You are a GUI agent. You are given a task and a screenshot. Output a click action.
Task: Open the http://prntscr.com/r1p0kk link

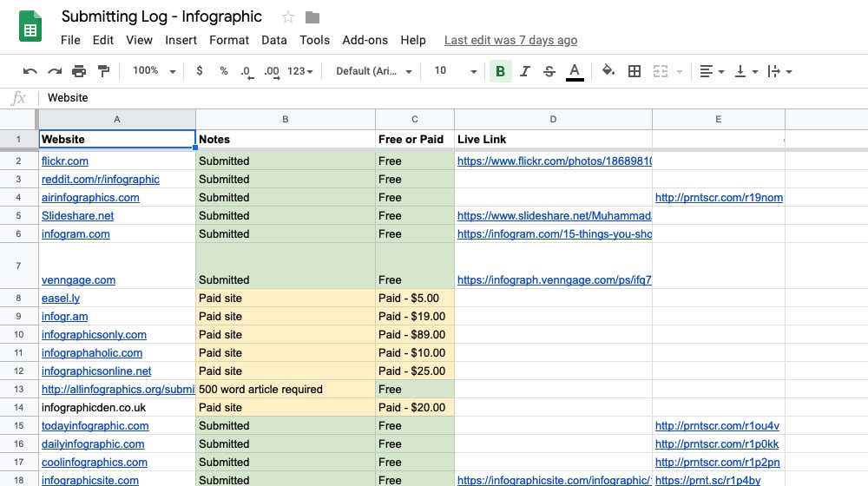click(717, 444)
